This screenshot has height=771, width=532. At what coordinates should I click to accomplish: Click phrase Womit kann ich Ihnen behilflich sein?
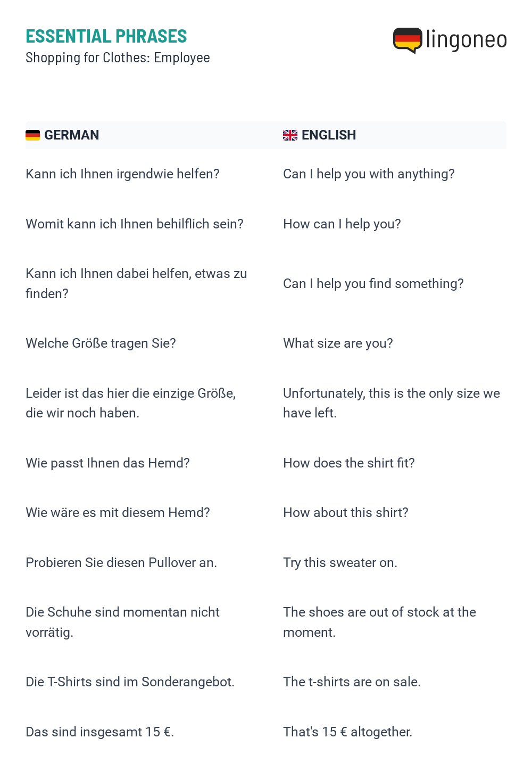point(135,224)
